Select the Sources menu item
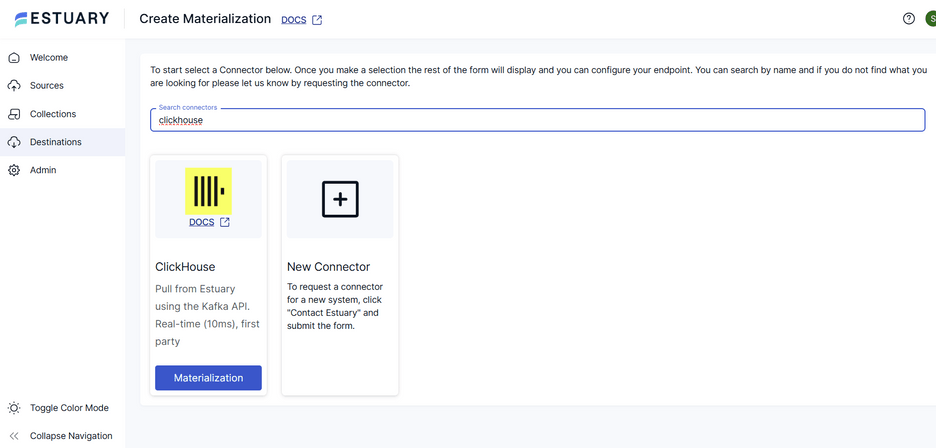The image size is (936, 448). pyautogui.click(x=47, y=86)
